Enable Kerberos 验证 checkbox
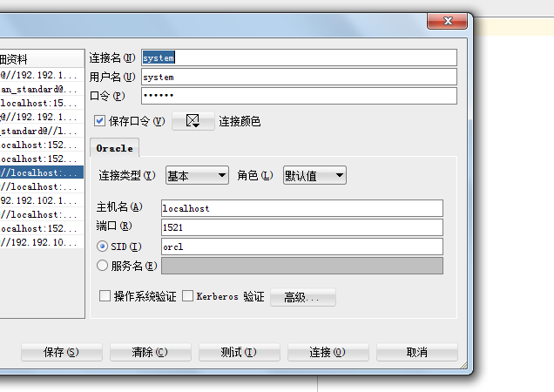Viewport: 554px width, 392px height. [x=187, y=296]
